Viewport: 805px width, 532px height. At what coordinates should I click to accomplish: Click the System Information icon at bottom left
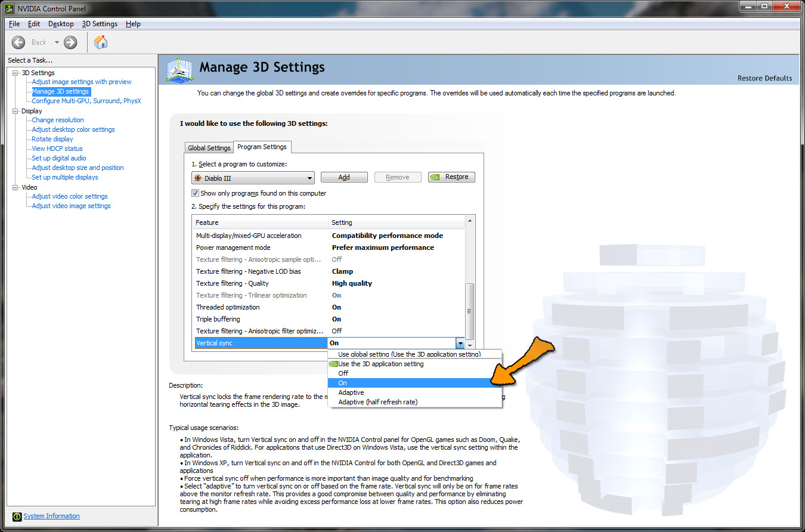pos(18,516)
